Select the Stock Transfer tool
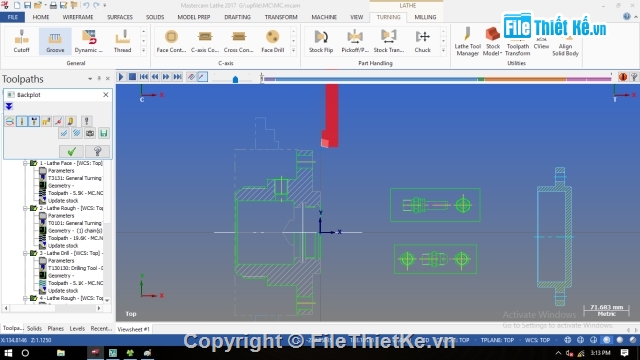The image size is (640, 360). pos(389,41)
